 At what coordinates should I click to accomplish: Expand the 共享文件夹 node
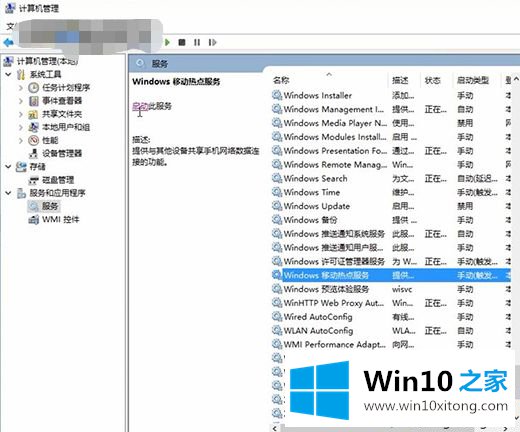click(x=21, y=114)
